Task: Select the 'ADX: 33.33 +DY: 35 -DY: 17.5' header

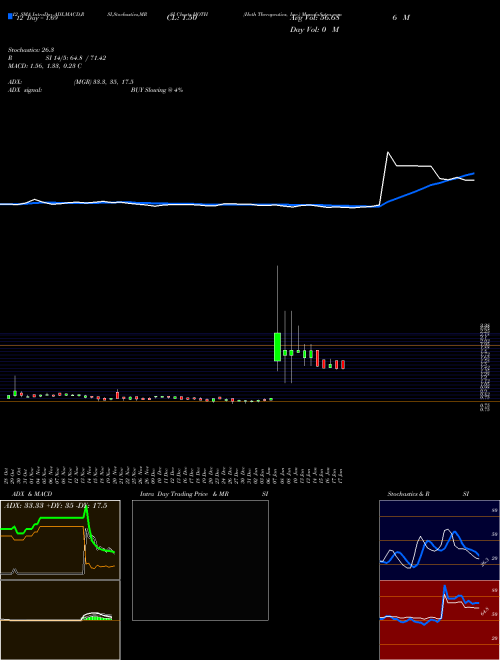Action: [x=56, y=506]
